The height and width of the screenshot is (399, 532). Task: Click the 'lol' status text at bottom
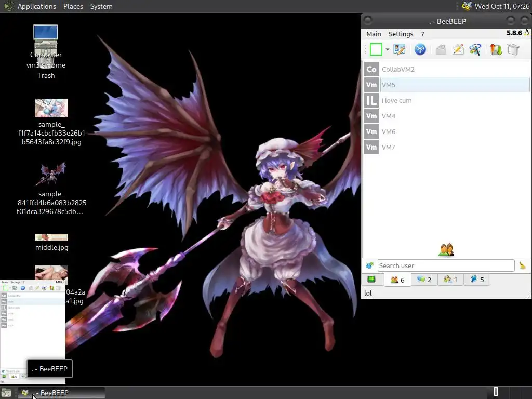pos(368,293)
